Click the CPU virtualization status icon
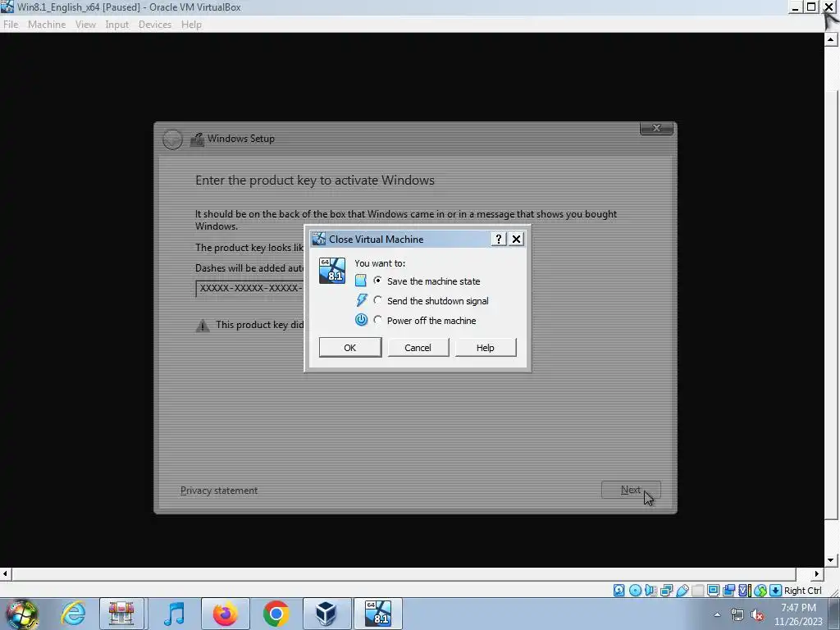This screenshot has height=630, width=840. click(745, 591)
